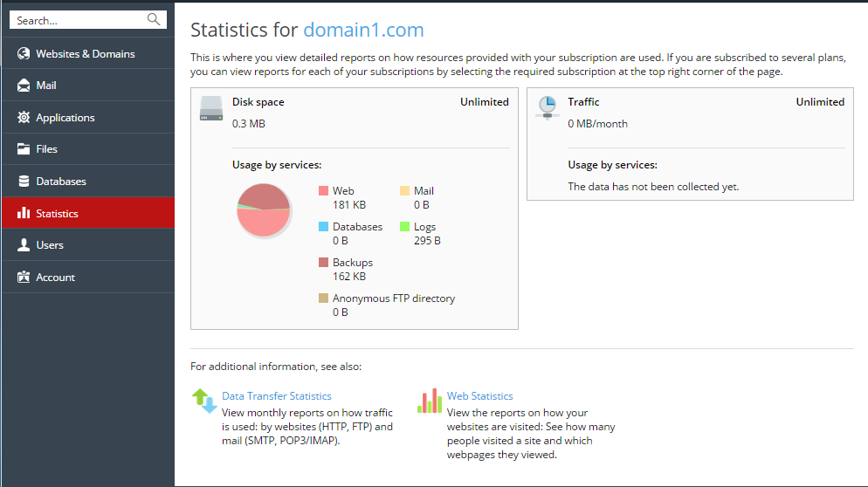This screenshot has height=487, width=868.
Task: Click the Logs green legend swatch
Action: click(404, 226)
